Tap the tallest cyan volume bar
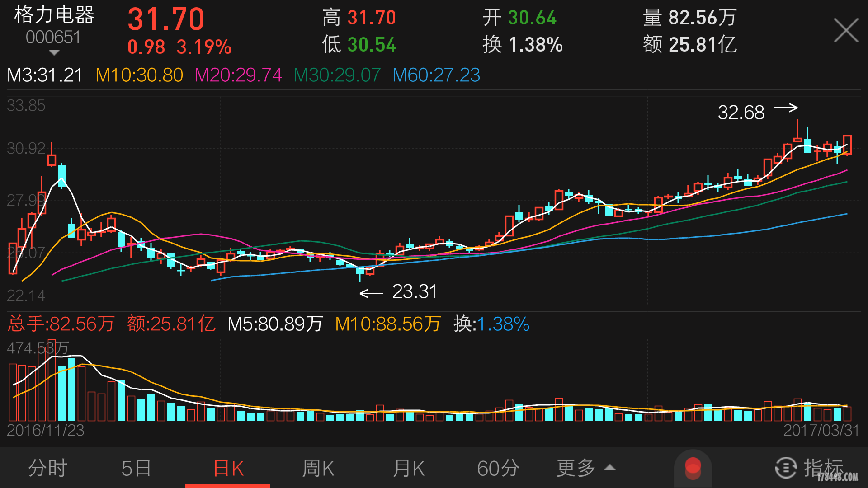 [x=71, y=389]
